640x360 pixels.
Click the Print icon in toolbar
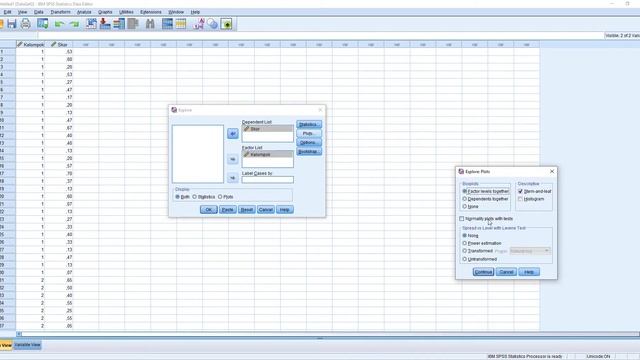click(25, 24)
